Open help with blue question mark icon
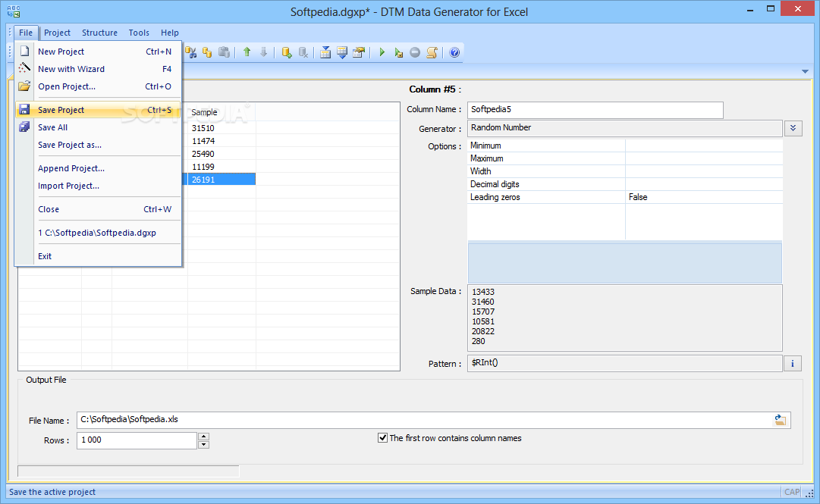820x504 pixels. coord(454,52)
